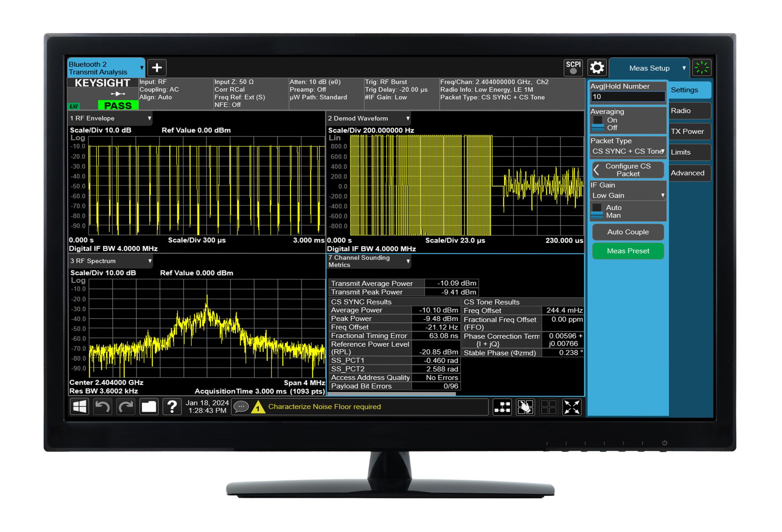Screen dimensions: 782x532
Task: Open the help question mark icon
Action: [x=172, y=407]
